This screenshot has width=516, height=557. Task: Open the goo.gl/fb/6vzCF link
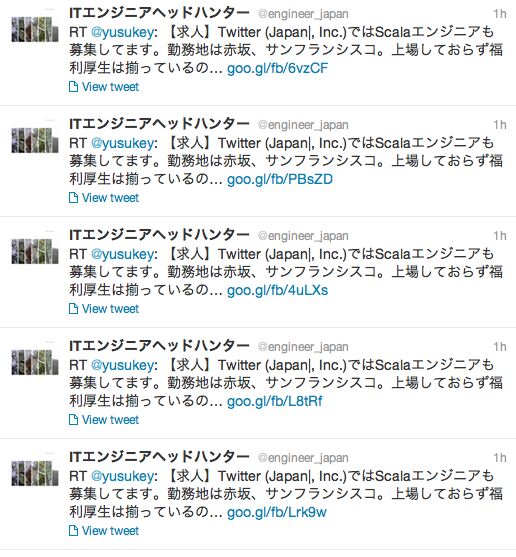277,68
